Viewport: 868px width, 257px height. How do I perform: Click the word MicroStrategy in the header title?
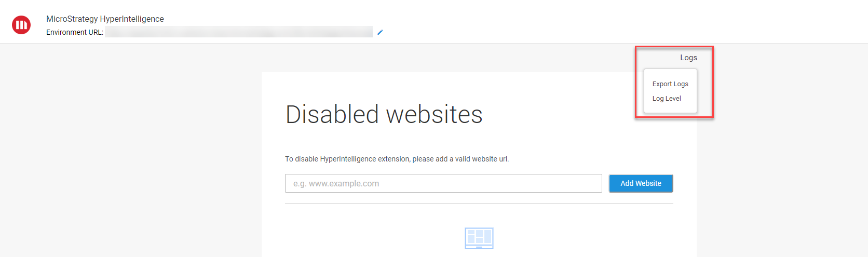click(72, 19)
